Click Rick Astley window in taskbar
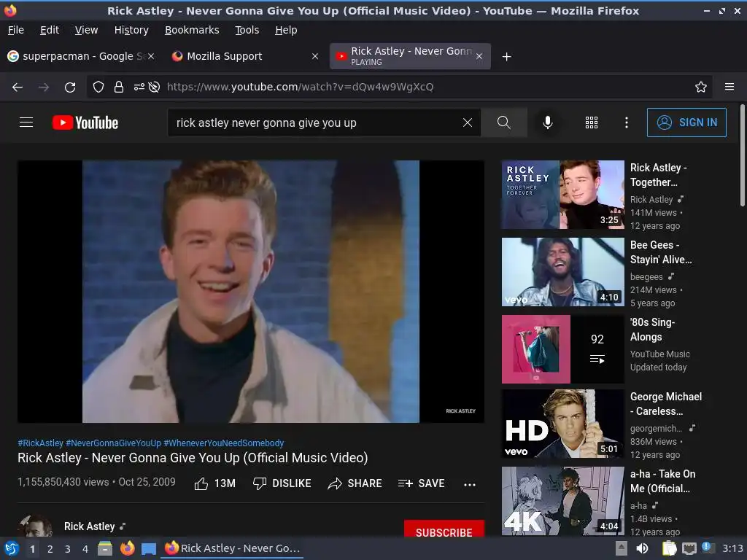 [x=233, y=548]
